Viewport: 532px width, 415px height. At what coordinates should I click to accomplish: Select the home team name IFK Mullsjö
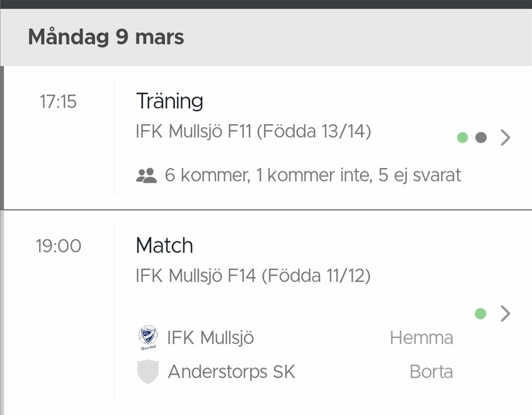click(x=211, y=338)
